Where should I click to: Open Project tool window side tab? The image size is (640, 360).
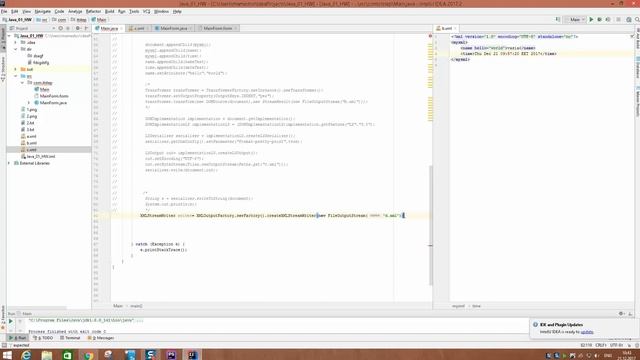(x=3, y=39)
